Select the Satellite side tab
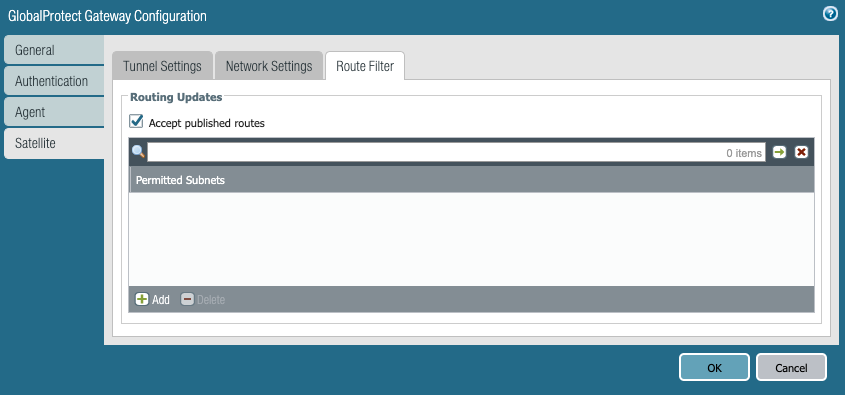The width and height of the screenshot is (845, 395). tap(54, 144)
